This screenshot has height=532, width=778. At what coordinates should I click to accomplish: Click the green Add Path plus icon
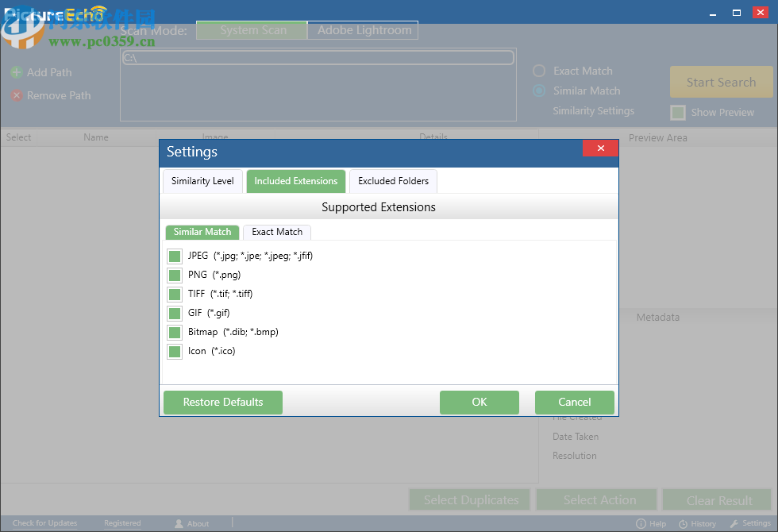[x=17, y=72]
